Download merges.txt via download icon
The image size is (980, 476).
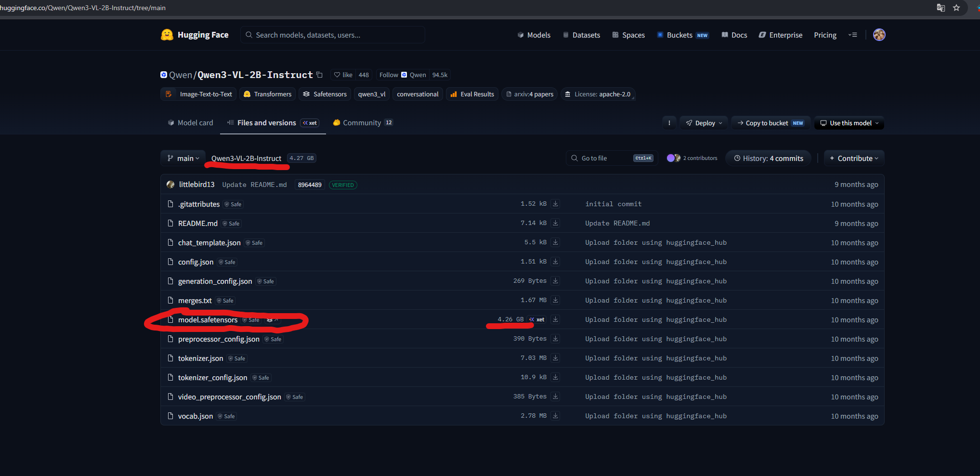point(555,300)
